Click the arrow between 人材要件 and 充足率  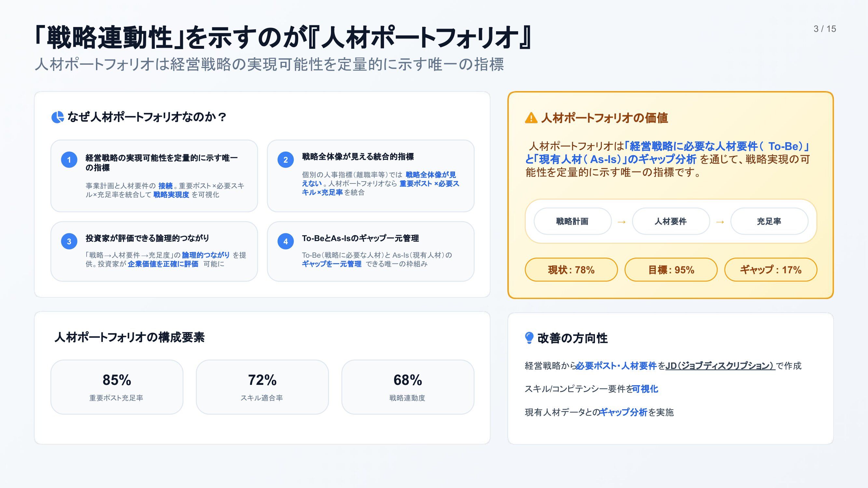coord(720,222)
